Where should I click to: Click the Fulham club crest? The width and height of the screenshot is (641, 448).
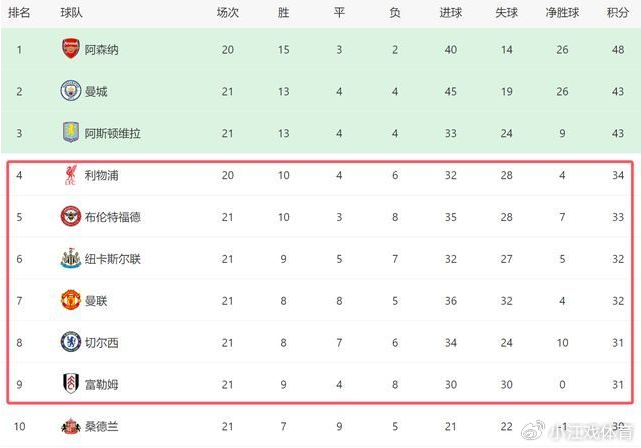point(70,385)
